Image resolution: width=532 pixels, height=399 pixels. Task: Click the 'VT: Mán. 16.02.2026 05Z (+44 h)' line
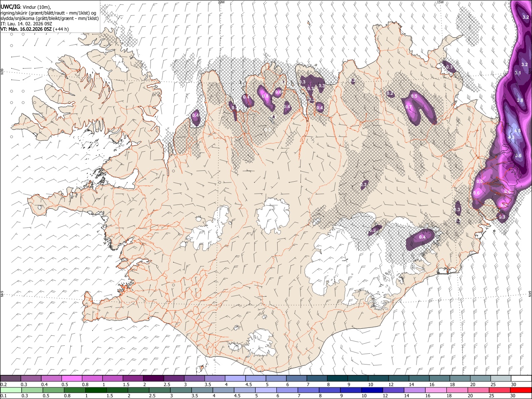(x=35, y=29)
